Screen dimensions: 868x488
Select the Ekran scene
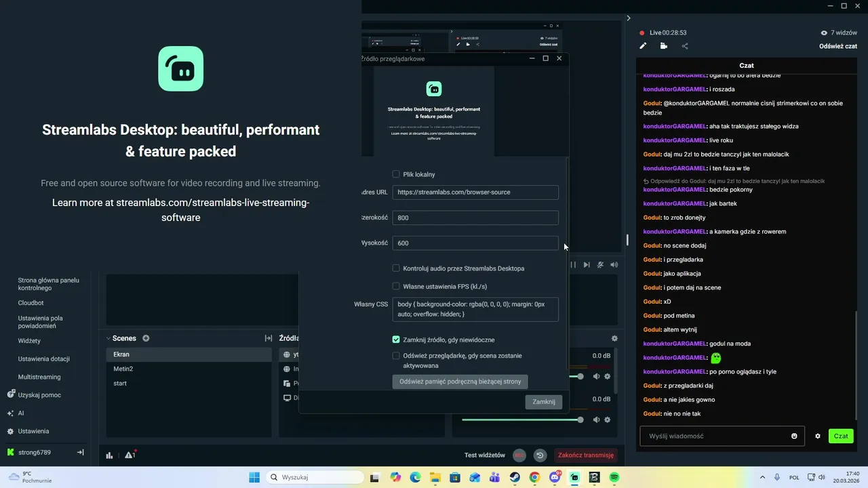189,354
